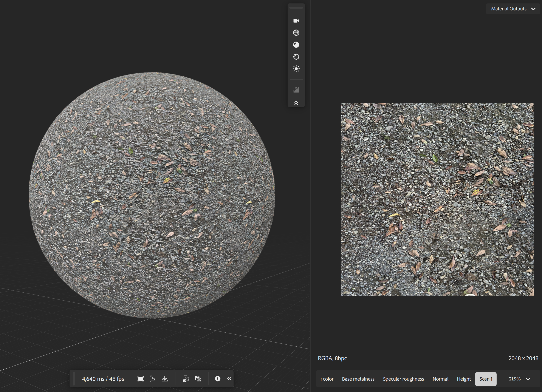The height and width of the screenshot is (392, 542).
Task: Click the 2D texture preview image
Action: pyautogui.click(x=437, y=199)
